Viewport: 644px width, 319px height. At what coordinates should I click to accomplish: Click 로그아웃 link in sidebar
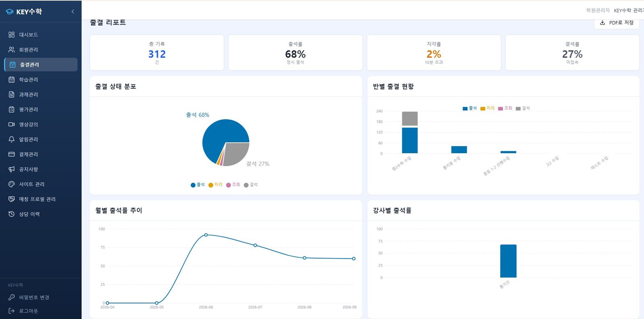pyautogui.click(x=28, y=311)
